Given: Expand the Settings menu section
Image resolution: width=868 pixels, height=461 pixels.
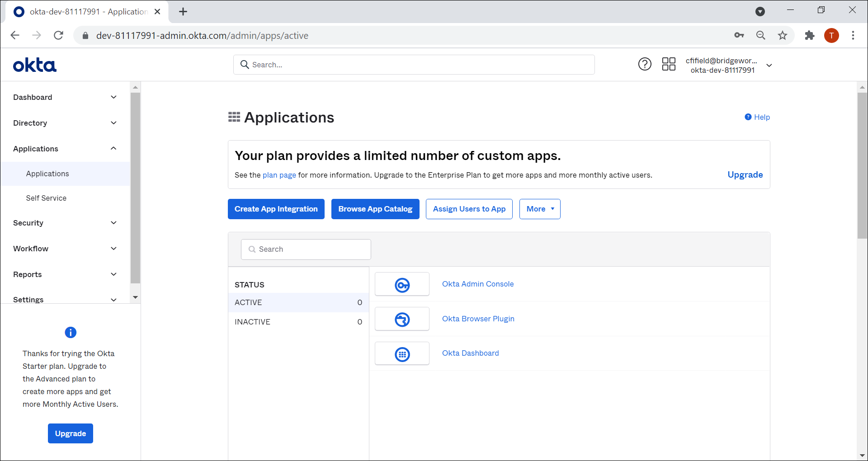Looking at the screenshot, I should [65, 300].
